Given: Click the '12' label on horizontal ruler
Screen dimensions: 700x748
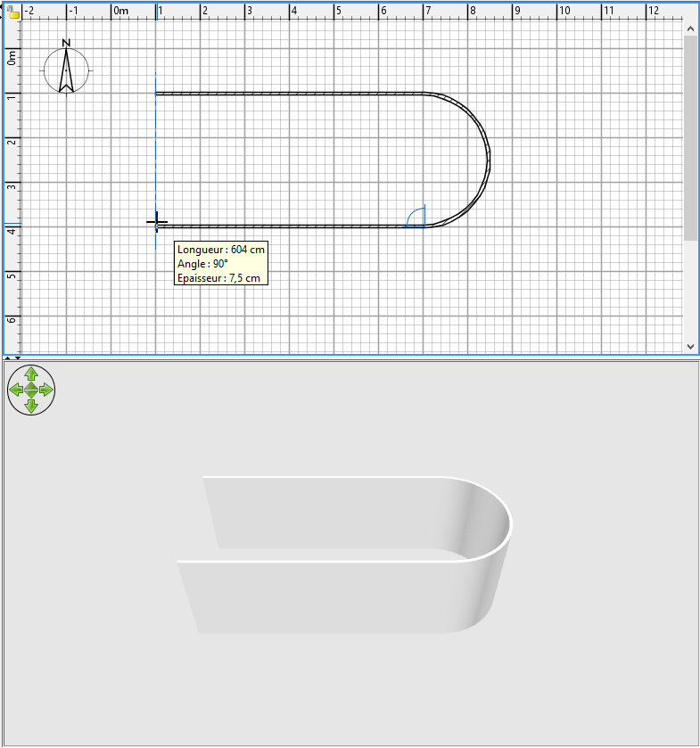Looking at the screenshot, I should click(x=654, y=11).
